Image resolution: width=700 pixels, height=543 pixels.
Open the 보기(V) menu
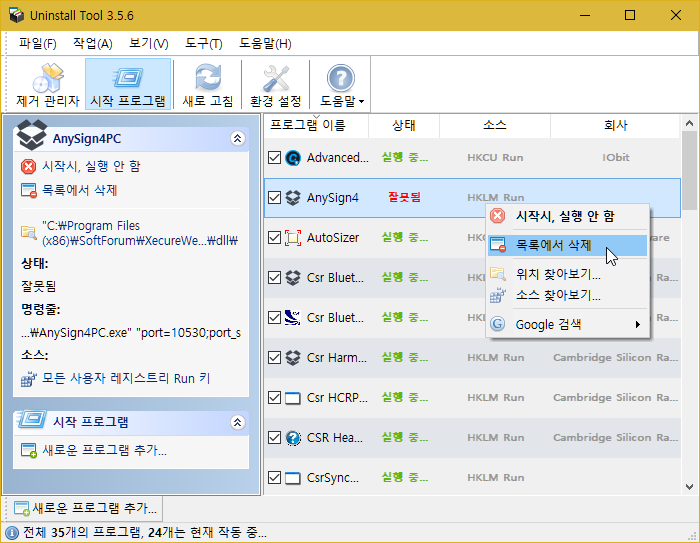149,43
